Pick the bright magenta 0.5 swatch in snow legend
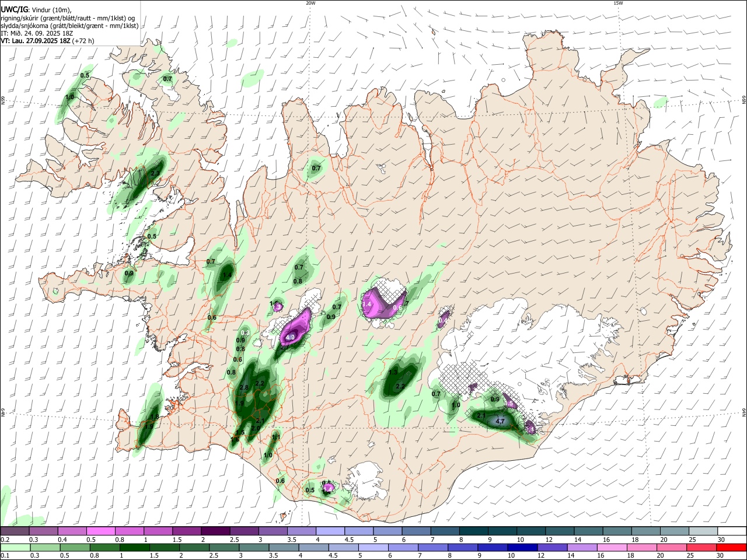 [x=100, y=531]
